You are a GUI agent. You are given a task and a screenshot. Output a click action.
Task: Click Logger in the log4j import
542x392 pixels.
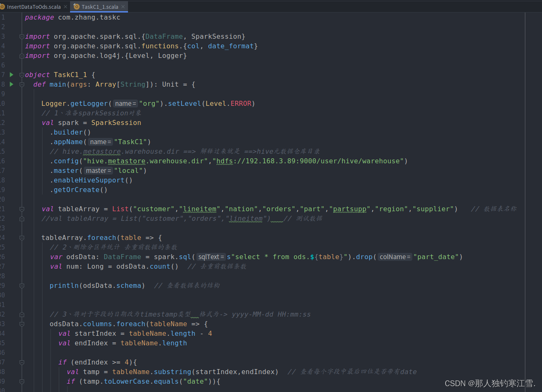[171, 56]
